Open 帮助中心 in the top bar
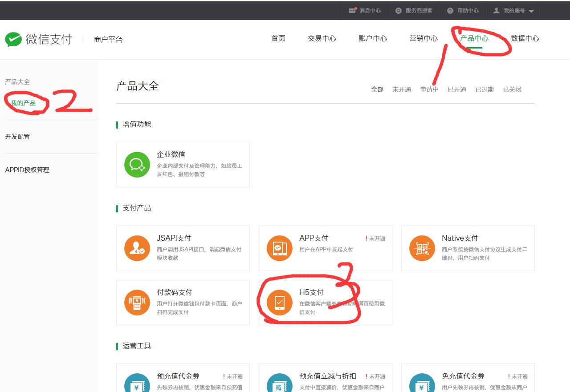Screen dimensions: 570x392 coord(468,11)
